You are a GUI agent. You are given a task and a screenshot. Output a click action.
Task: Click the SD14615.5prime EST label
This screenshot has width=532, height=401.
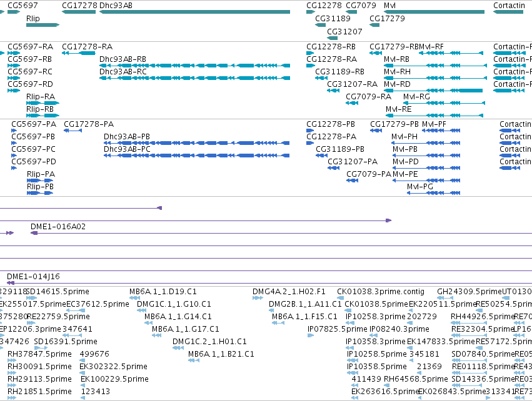coord(58,292)
